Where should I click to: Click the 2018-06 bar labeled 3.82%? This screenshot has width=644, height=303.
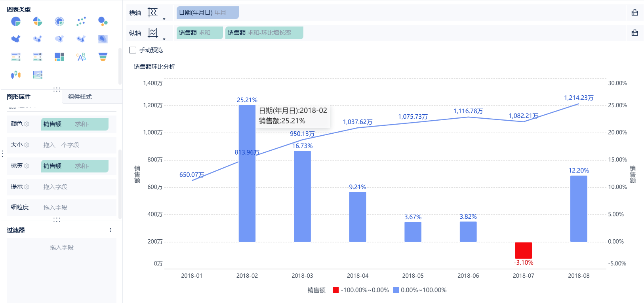tap(468, 231)
